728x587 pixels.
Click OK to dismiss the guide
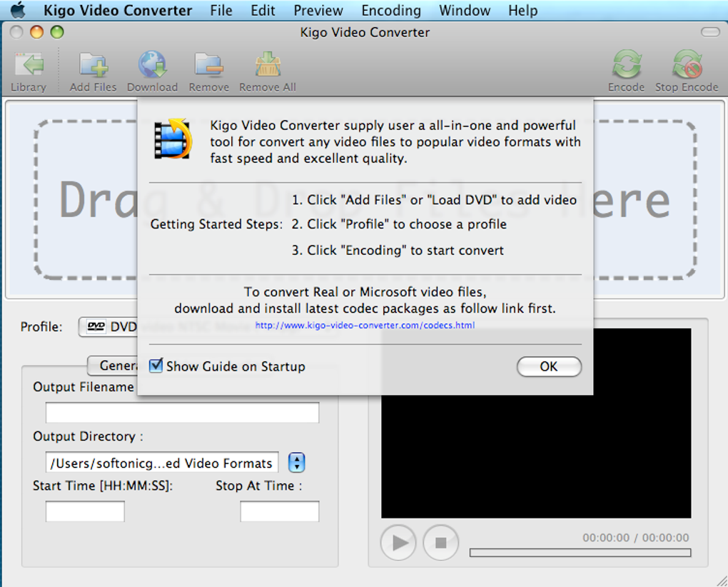[x=549, y=366]
